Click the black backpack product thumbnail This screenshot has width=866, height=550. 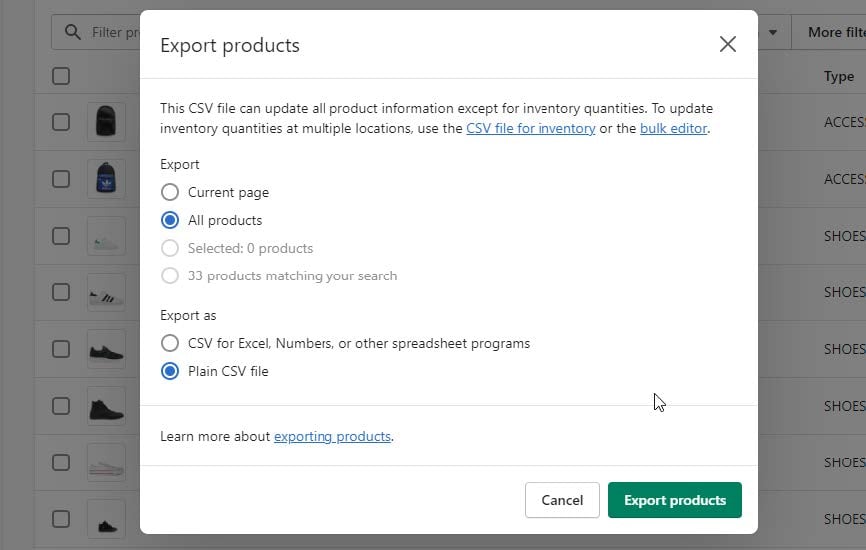(x=106, y=122)
